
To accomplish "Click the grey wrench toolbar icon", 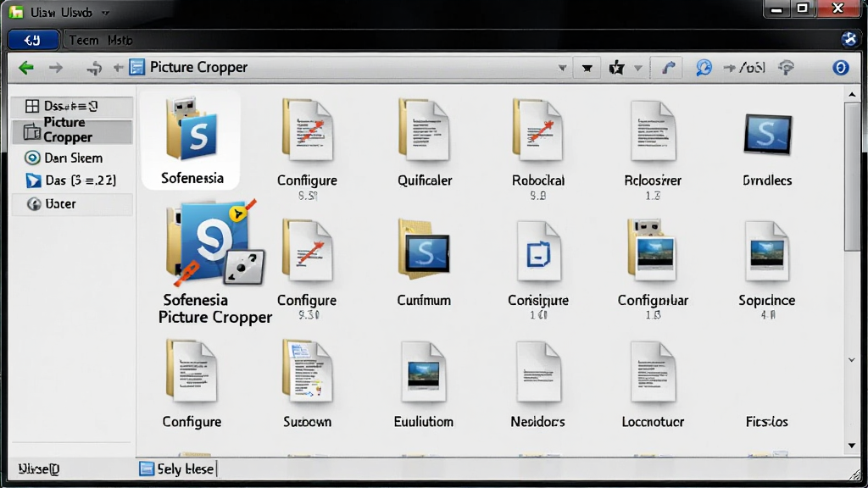I will [x=786, y=68].
